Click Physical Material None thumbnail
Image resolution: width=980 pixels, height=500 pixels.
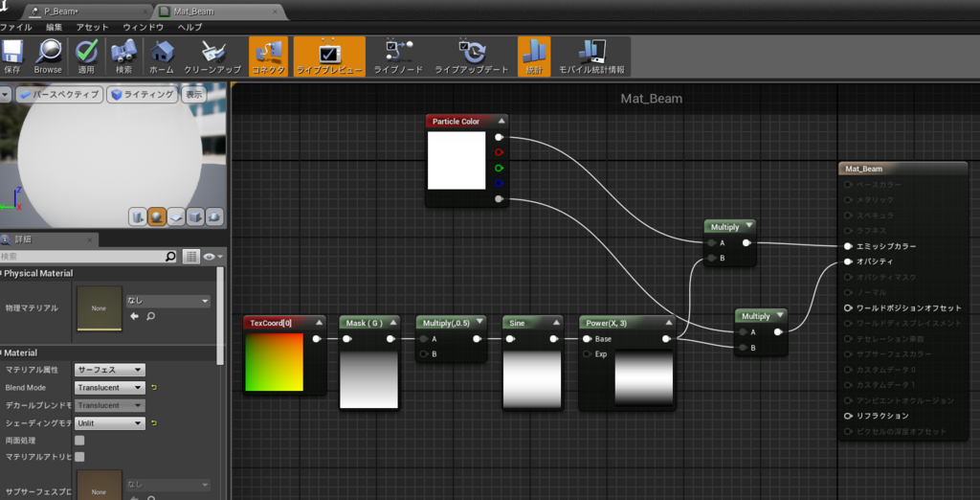tap(99, 308)
